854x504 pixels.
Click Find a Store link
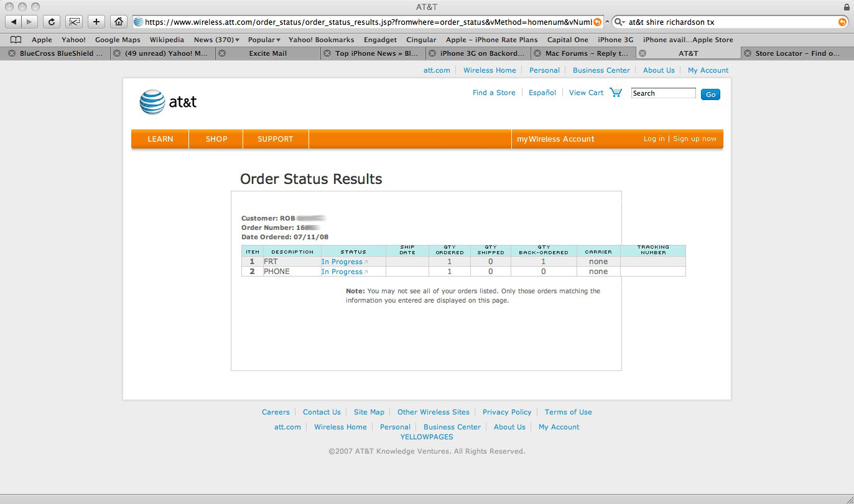pyautogui.click(x=494, y=93)
